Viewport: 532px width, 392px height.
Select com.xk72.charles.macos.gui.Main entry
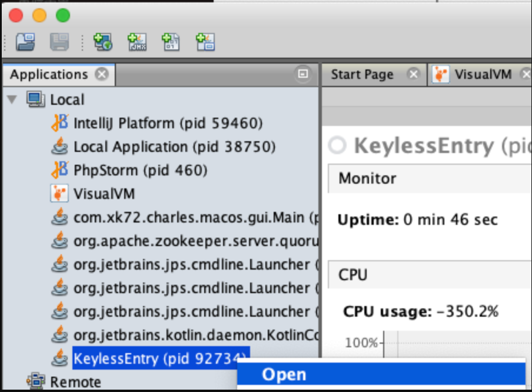click(196, 218)
